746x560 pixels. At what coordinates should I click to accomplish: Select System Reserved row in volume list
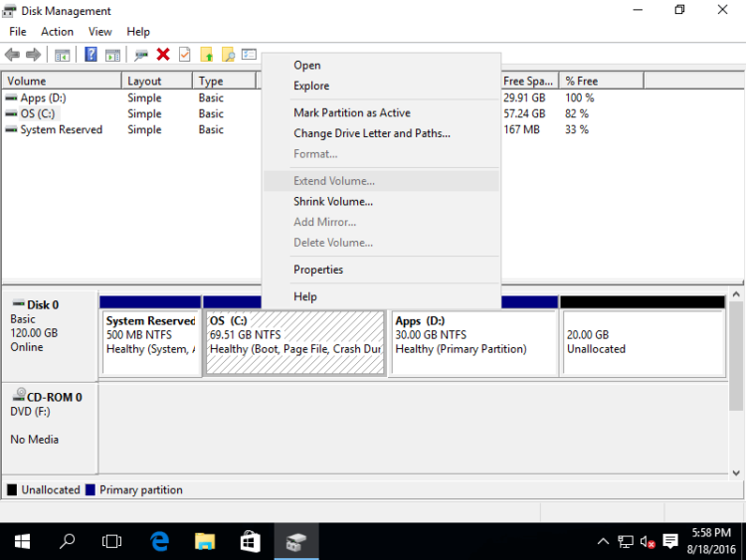pyautogui.click(x=61, y=130)
